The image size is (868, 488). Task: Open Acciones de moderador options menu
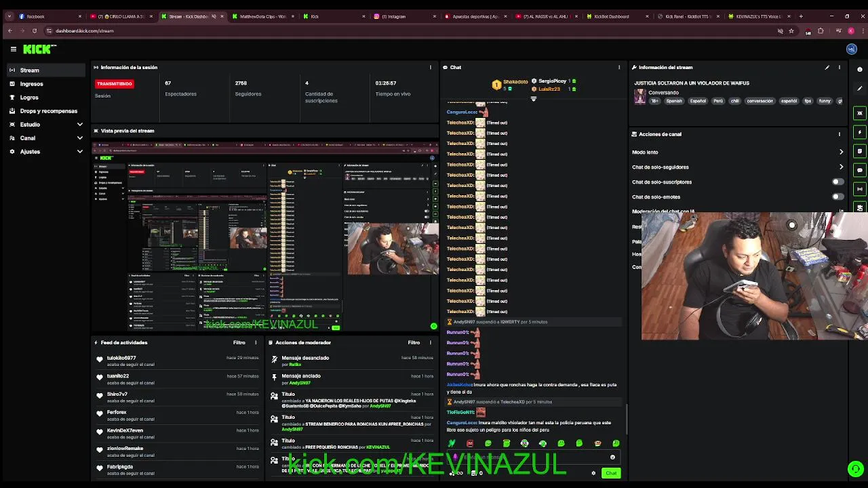click(x=430, y=343)
